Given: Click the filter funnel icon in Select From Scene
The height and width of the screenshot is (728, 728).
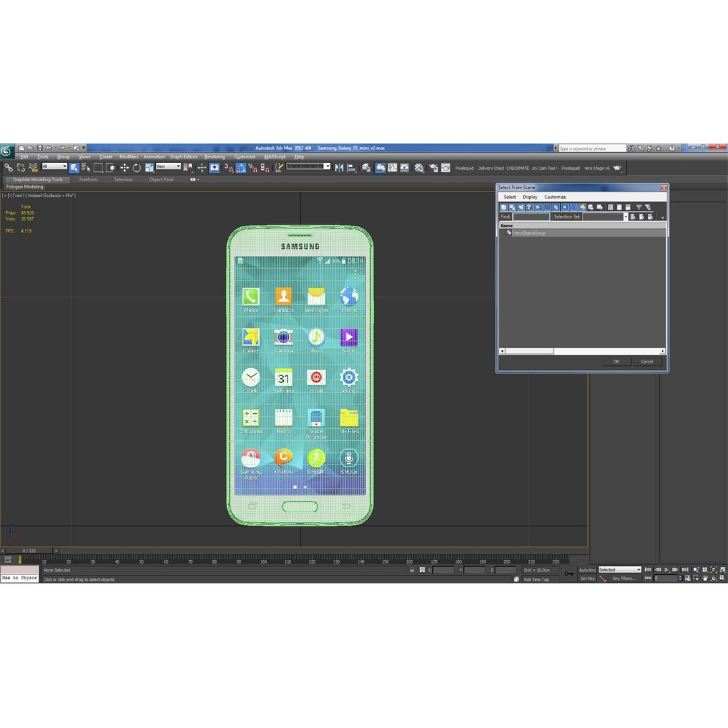Looking at the screenshot, I should click(x=639, y=207).
